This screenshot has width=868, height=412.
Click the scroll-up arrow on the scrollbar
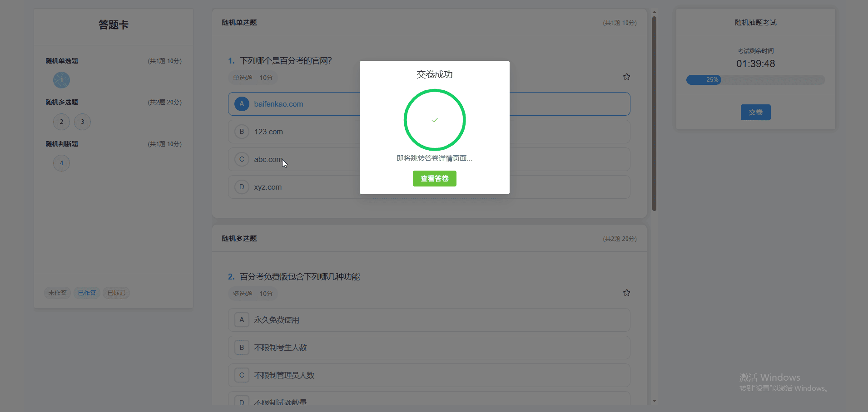[x=654, y=12]
